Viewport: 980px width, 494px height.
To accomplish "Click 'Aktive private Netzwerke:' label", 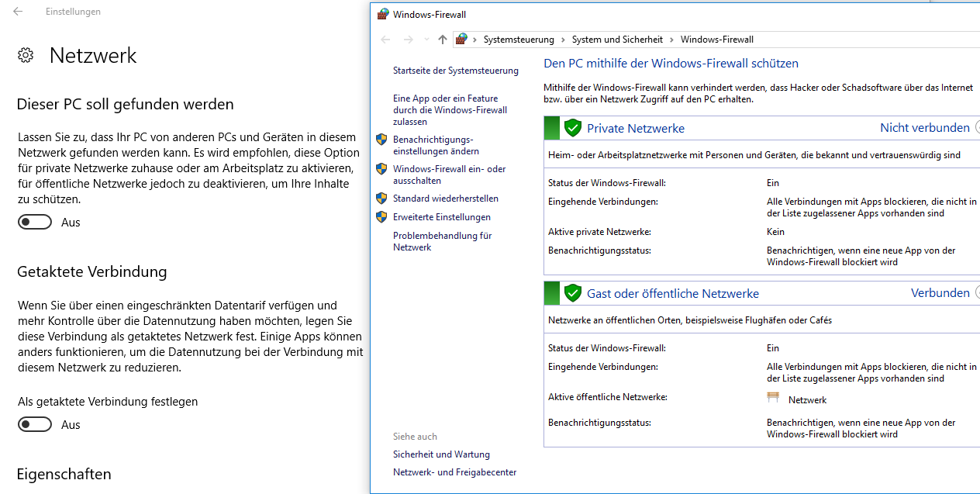I will pyautogui.click(x=599, y=232).
